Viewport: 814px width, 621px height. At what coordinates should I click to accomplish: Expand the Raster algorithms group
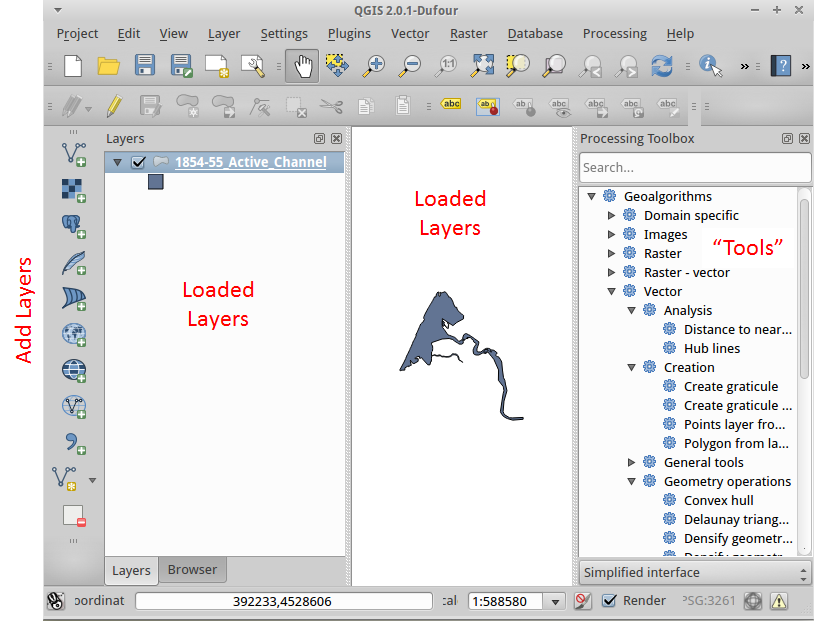(x=613, y=253)
